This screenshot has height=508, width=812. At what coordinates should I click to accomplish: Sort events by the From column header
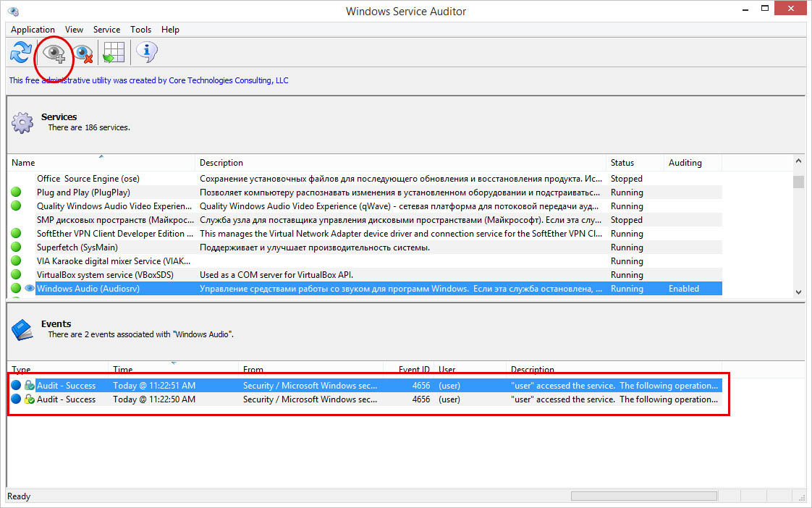tap(312, 369)
